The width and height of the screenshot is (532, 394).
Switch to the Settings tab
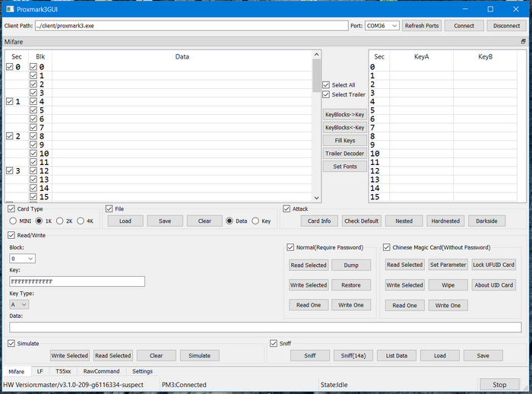click(x=143, y=371)
